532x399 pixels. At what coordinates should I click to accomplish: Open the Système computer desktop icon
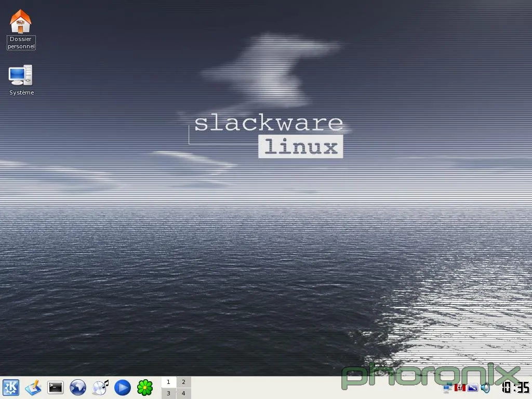tap(21, 75)
